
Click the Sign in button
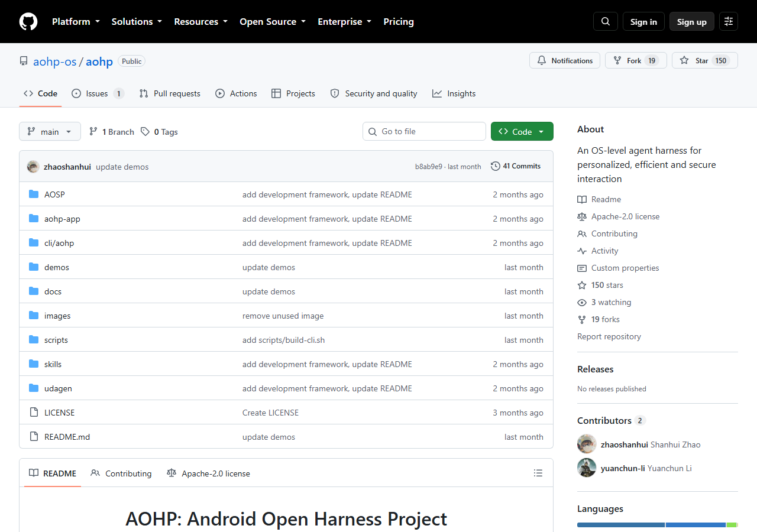point(643,22)
